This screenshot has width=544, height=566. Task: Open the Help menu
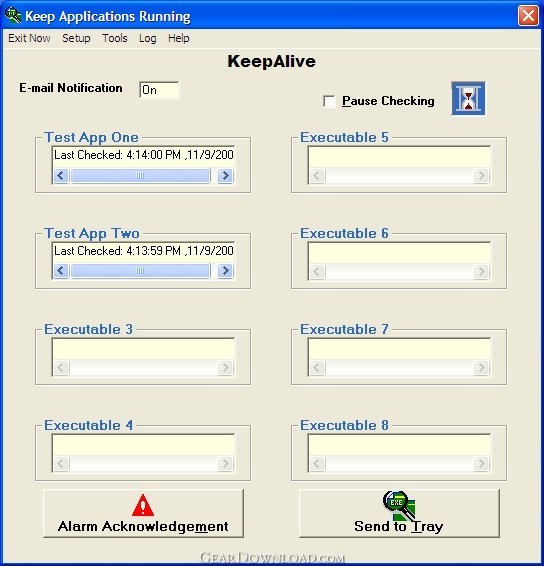coord(179,38)
